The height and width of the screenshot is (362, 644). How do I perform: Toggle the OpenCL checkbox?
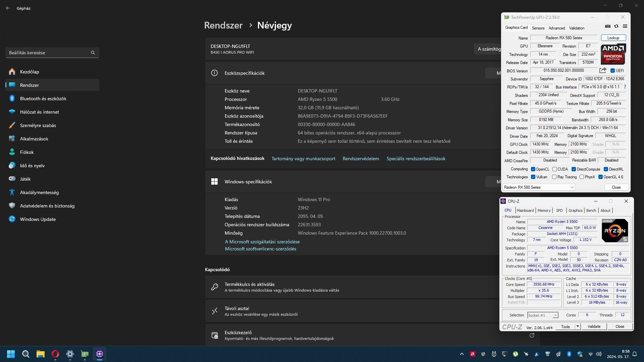(x=533, y=169)
